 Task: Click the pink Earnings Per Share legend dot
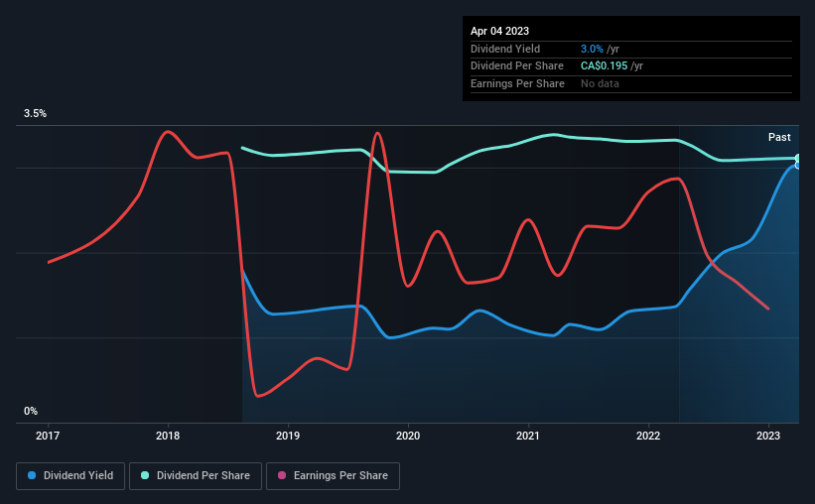[x=282, y=475]
